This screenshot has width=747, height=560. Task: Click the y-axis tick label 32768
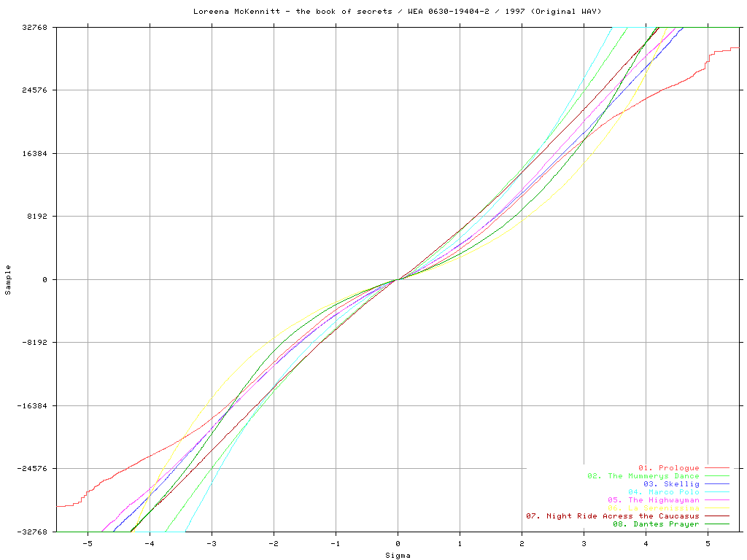35,27
